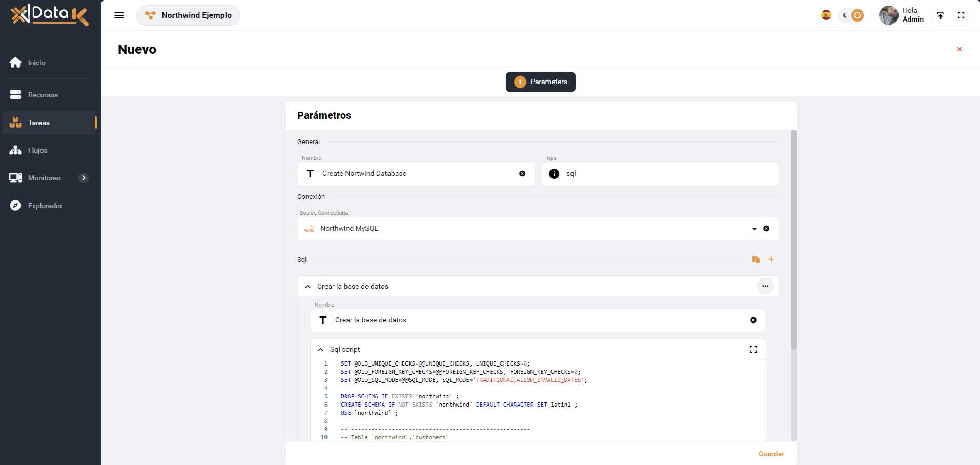
Task: Expand the Sql script editor to fullscreen
Action: (753, 349)
